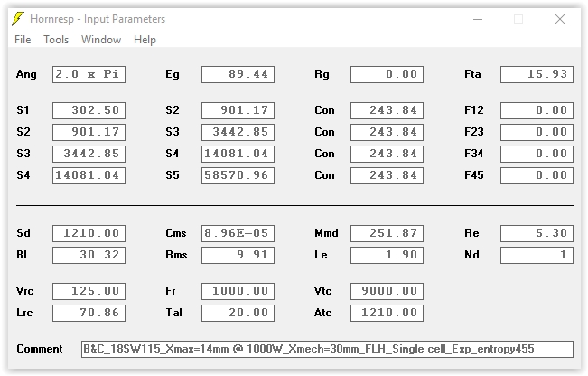Click the S1 label

[x=23, y=110]
